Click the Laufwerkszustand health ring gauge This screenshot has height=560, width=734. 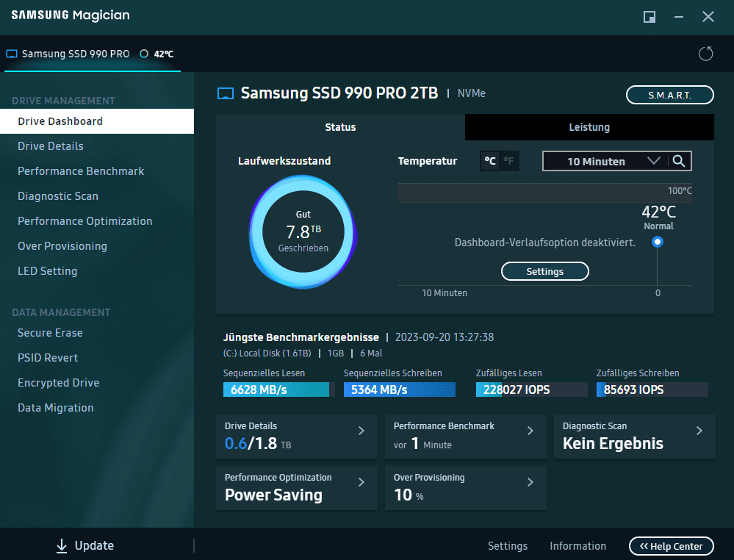click(x=303, y=231)
